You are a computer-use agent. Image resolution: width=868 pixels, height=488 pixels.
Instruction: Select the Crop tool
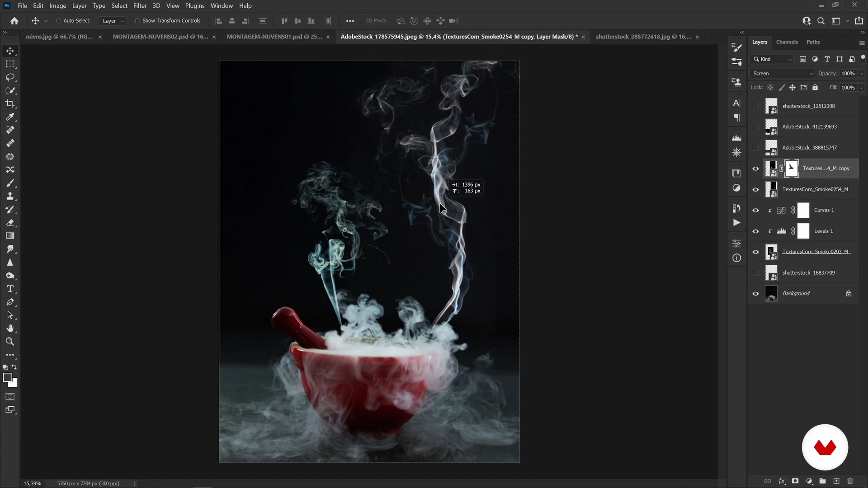click(x=10, y=104)
